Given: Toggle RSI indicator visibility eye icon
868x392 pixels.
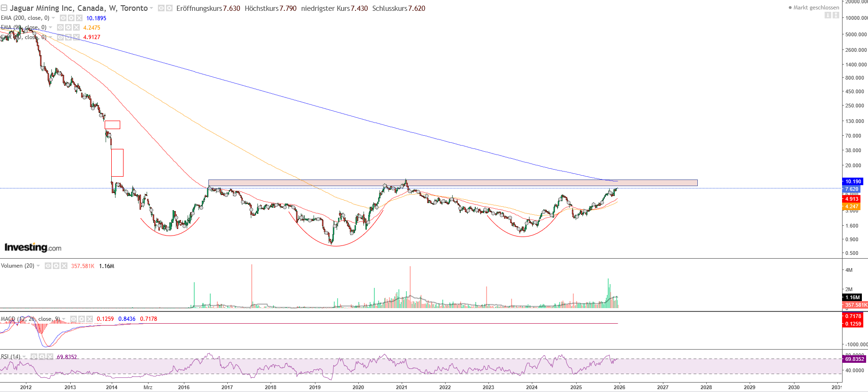Looking at the screenshot, I should coord(34,357).
